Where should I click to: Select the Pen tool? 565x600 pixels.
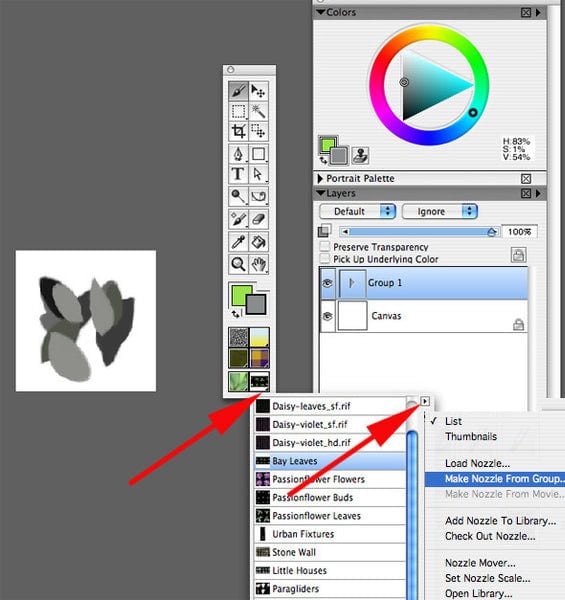pyautogui.click(x=238, y=154)
